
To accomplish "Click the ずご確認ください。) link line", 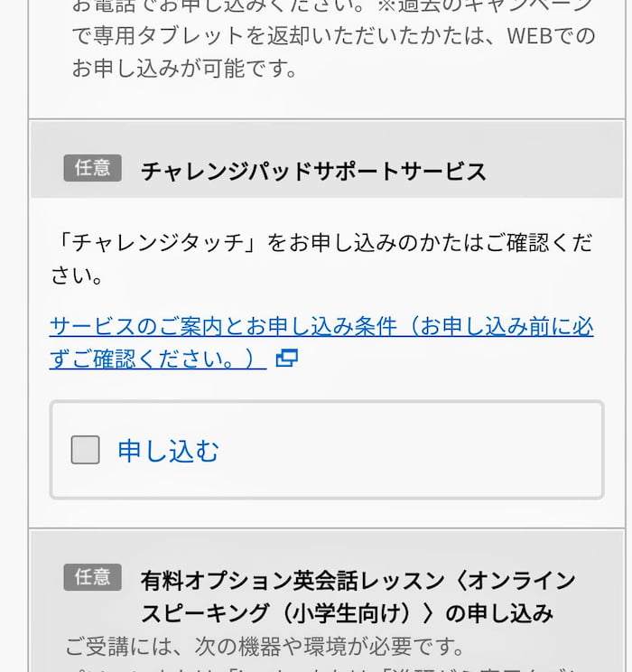I will coord(158,359).
